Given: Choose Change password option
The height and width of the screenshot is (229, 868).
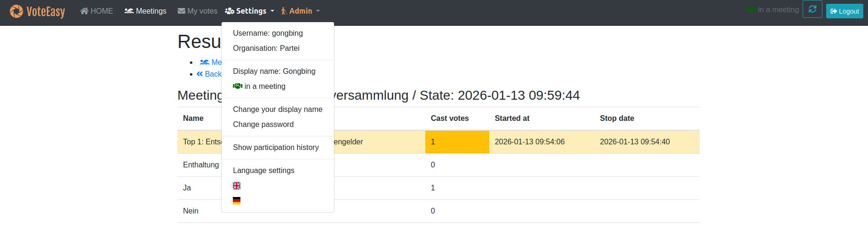Looking at the screenshot, I should (263, 124).
